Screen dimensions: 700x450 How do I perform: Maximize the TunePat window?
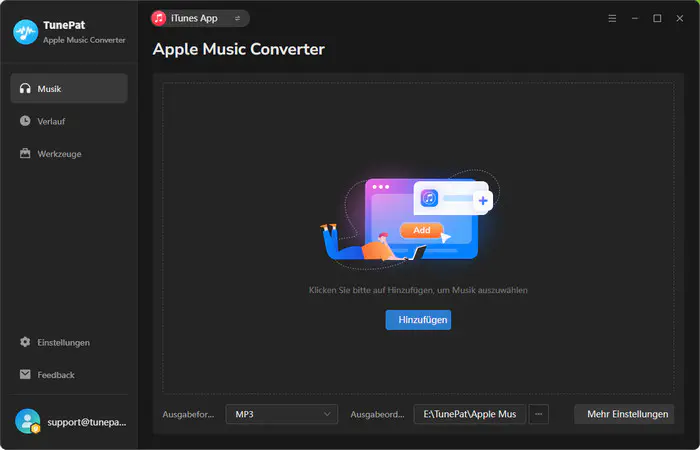pos(657,18)
